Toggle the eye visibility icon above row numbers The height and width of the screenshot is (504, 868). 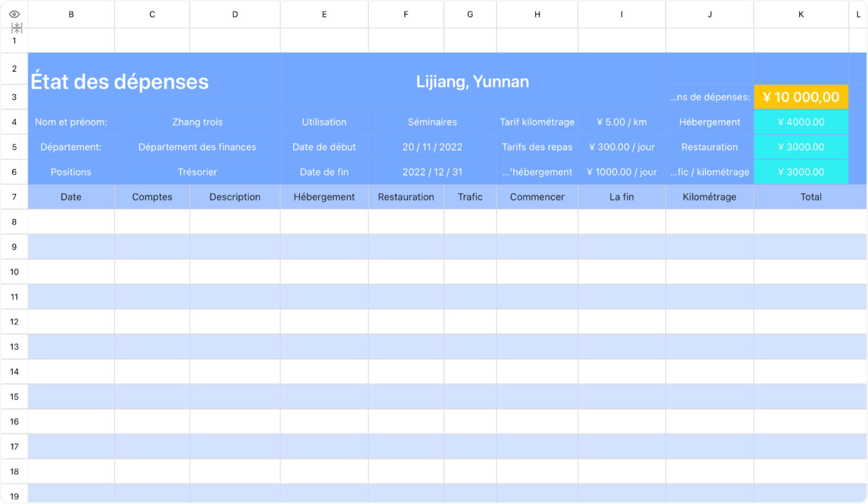pos(14,14)
